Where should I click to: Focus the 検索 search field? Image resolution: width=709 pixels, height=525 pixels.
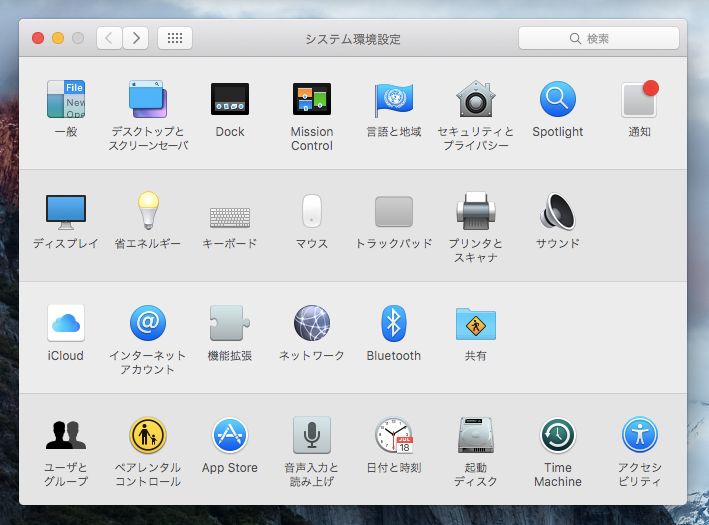(599, 38)
